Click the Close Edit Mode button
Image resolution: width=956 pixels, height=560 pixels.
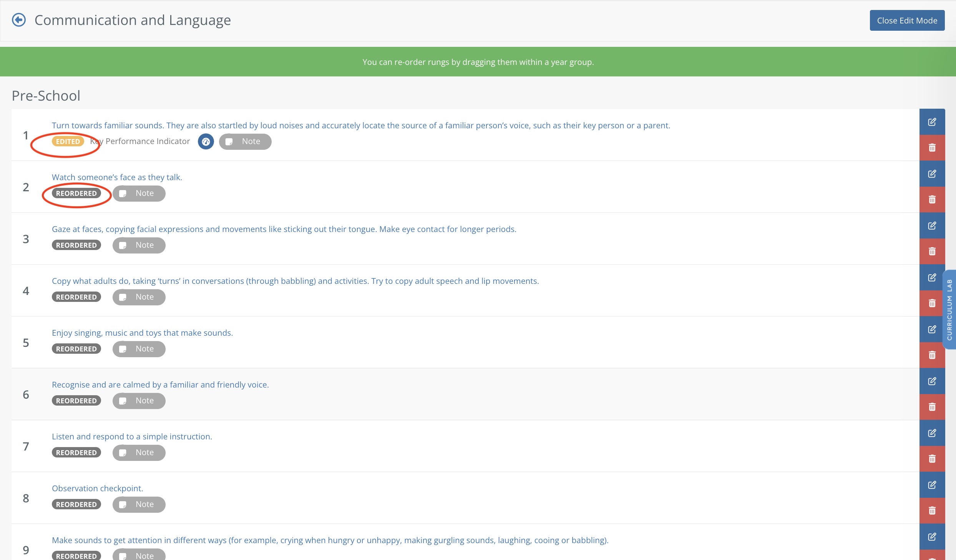[907, 21]
